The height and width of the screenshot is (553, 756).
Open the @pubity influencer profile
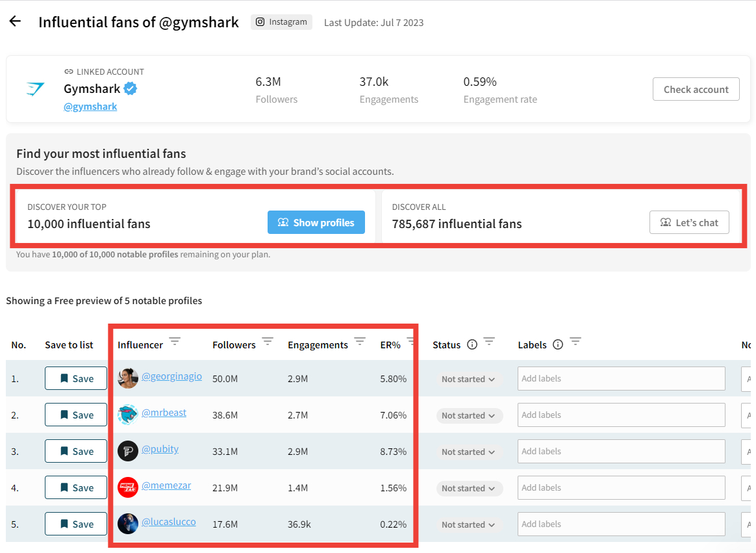(160, 449)
